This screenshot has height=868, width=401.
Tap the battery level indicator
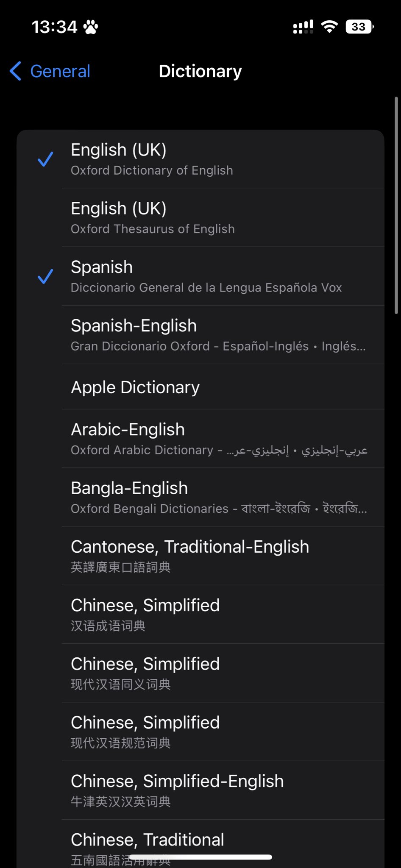[359, 27]
